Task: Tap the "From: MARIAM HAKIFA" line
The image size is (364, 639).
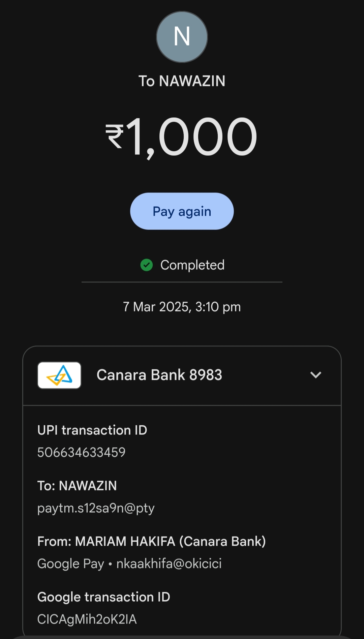Action: tap(151, 541)
